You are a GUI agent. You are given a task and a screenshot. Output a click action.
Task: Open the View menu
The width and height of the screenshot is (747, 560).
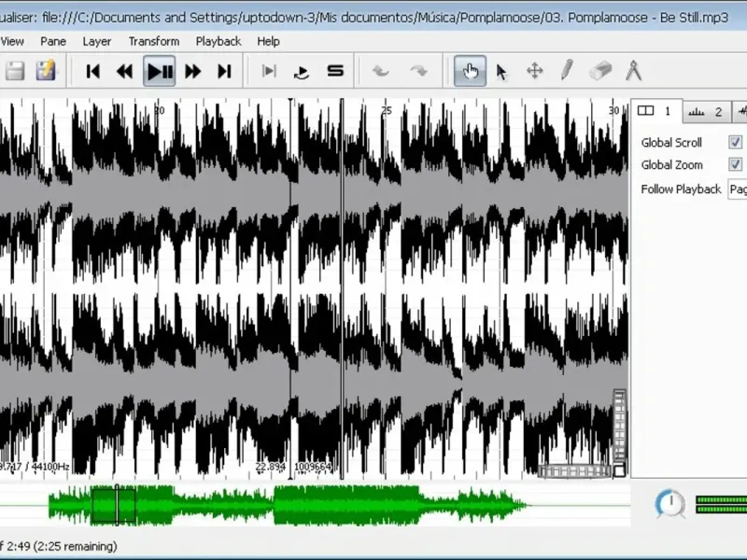tap(12, 41)
